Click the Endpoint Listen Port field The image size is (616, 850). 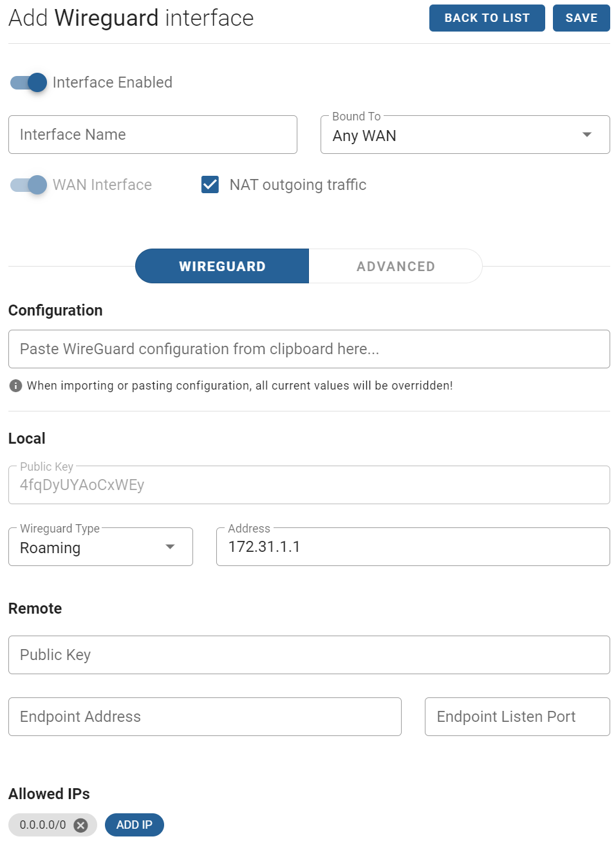(x=518, y=717)
